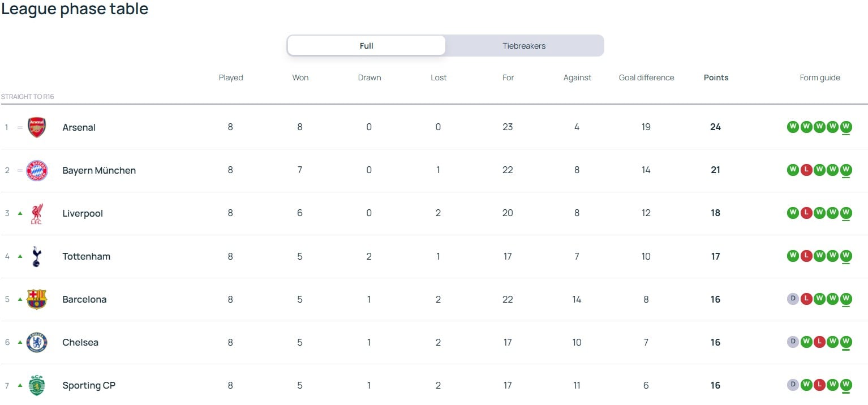Screen dimensions: 868x405
Task: Select the Full table tab
Action: (367, 46)
